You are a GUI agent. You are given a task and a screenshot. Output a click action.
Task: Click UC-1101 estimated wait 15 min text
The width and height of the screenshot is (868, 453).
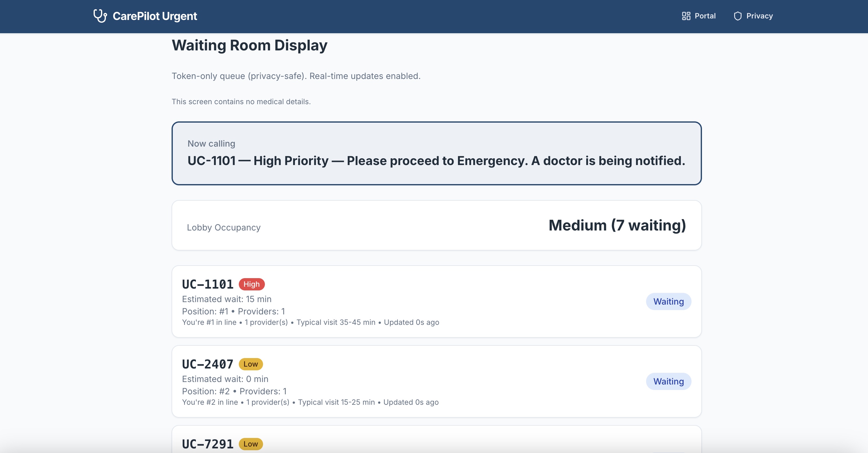pos(227,299)
